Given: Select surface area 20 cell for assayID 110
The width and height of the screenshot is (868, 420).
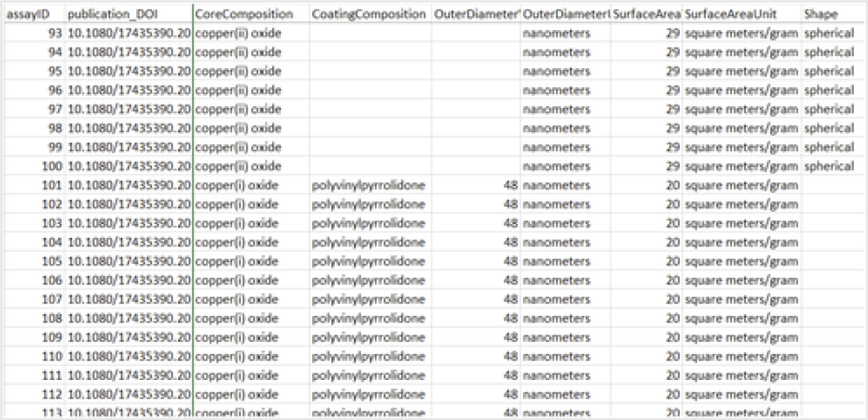Looking at the screenshot, I should 646,356.
